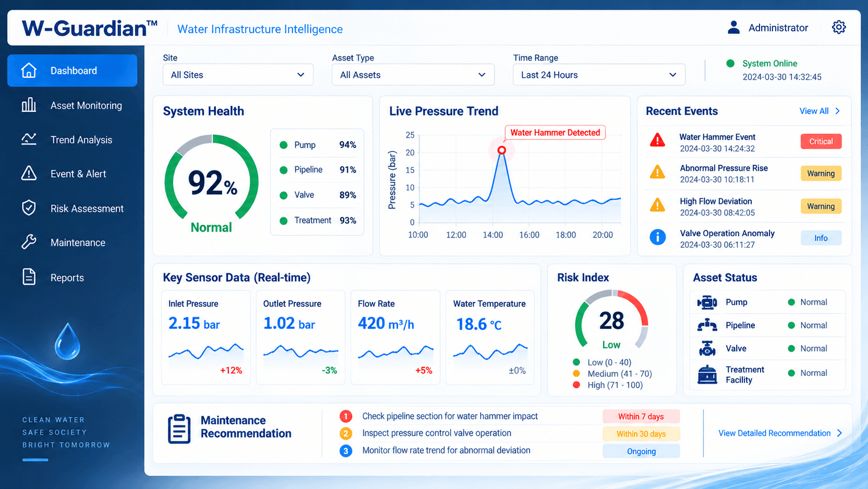Click the green System Online status dot

click(x=730, y=63)
